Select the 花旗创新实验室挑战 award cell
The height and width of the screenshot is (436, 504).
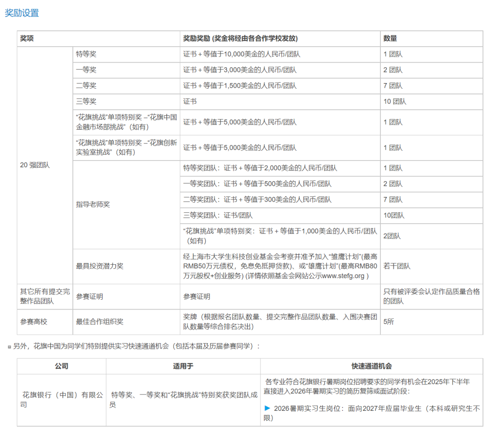click(126, 148)
